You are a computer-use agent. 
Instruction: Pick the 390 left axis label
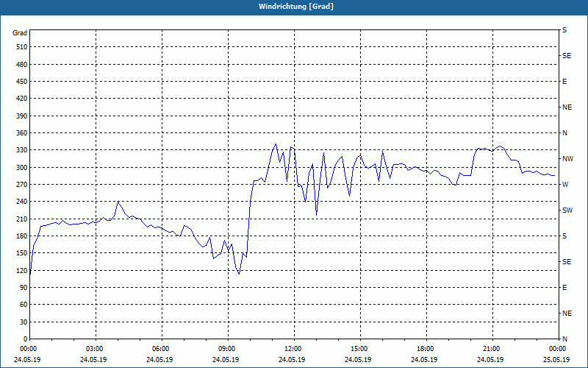point(22,116)
